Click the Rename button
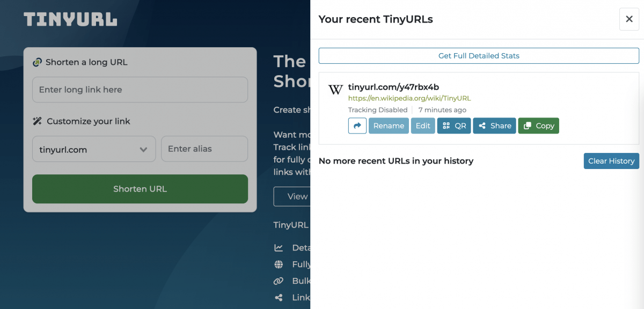The height and width of the screenshot is (309, 644). tap(389, 126)
